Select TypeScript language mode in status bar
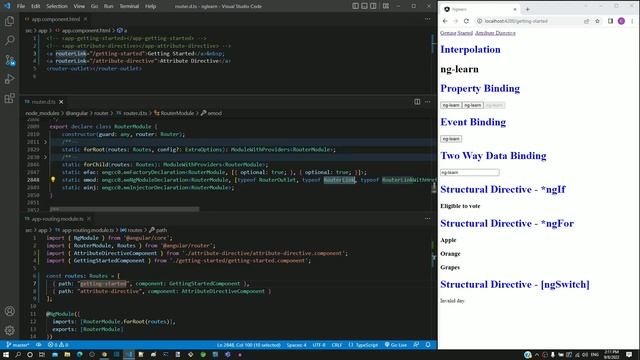This screenshot has height=360, width=640. [x=363, y=345]
